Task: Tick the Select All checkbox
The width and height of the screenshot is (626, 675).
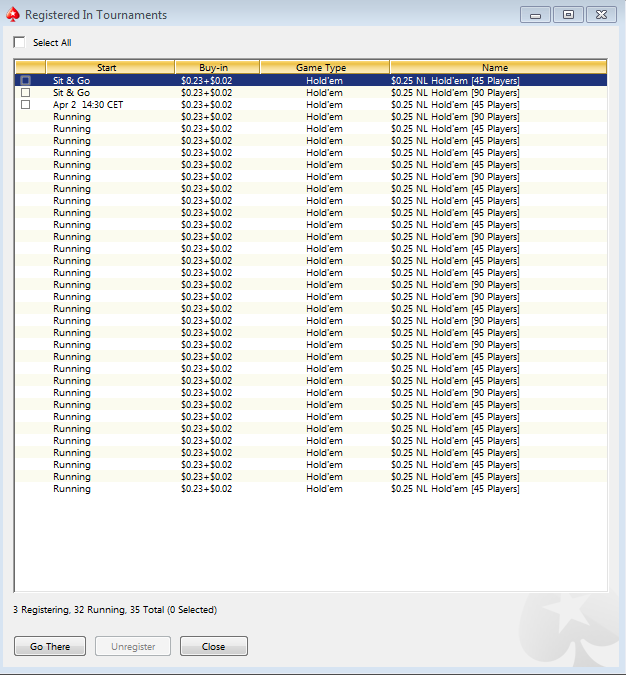Action: click(x=19, y=42)
